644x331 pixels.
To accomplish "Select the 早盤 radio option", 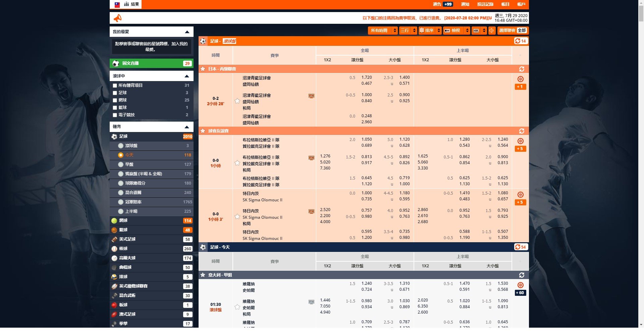I will [x=121, y=164].
